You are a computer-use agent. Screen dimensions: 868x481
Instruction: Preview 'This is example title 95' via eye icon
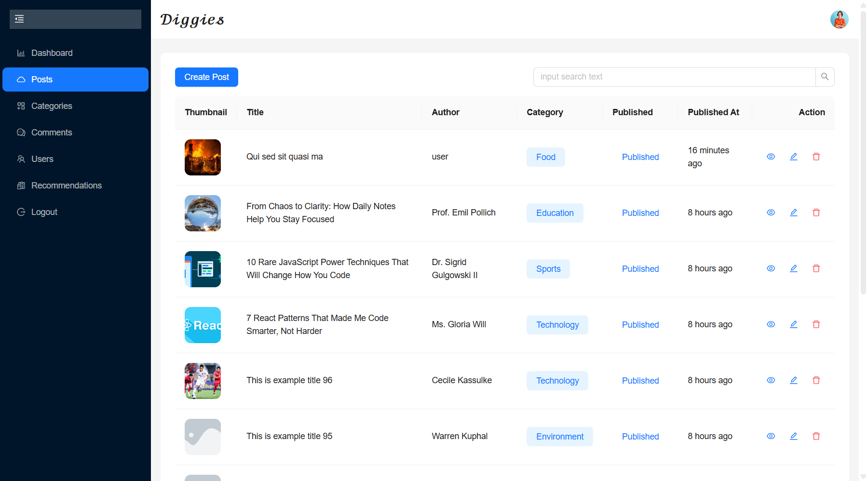[x=771, y=436]
